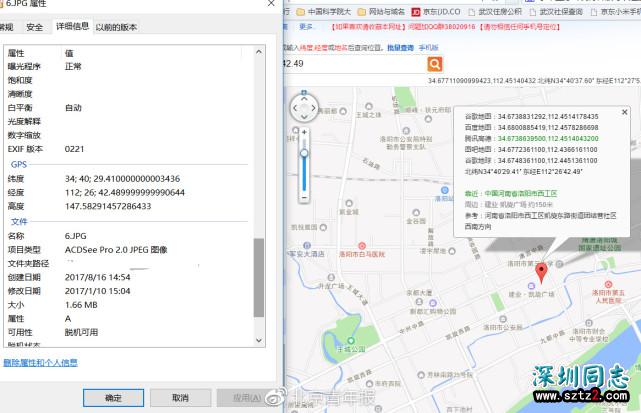Screen dimensions: 641x413
Task: Click the orange search magnifier button
Action: 434,64
